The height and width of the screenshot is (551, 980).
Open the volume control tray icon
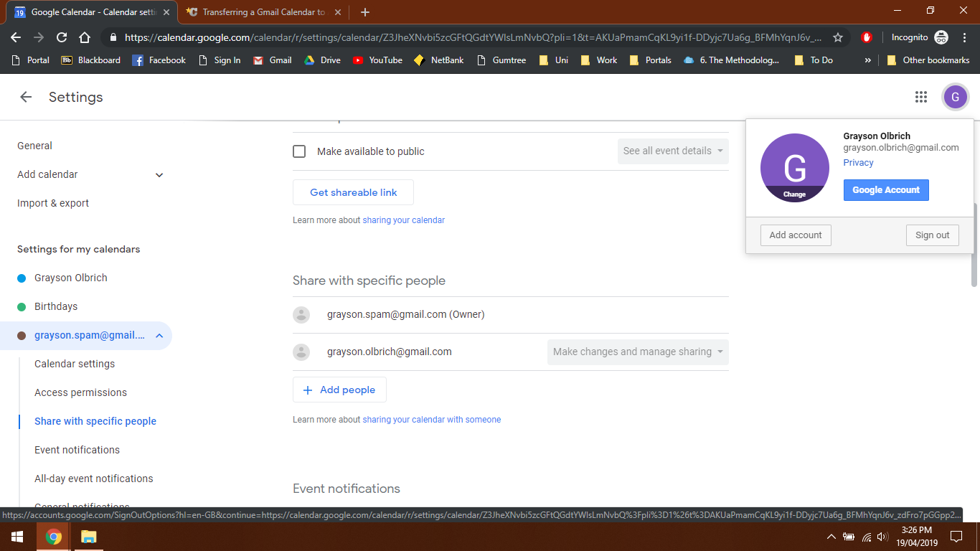point(882,537)
